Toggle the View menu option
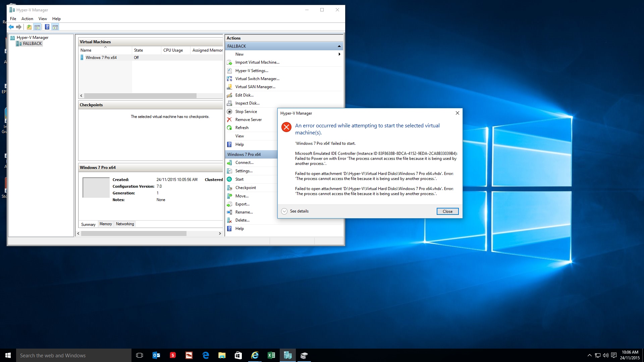Screen dimensions: 644x362 [42, 18]
